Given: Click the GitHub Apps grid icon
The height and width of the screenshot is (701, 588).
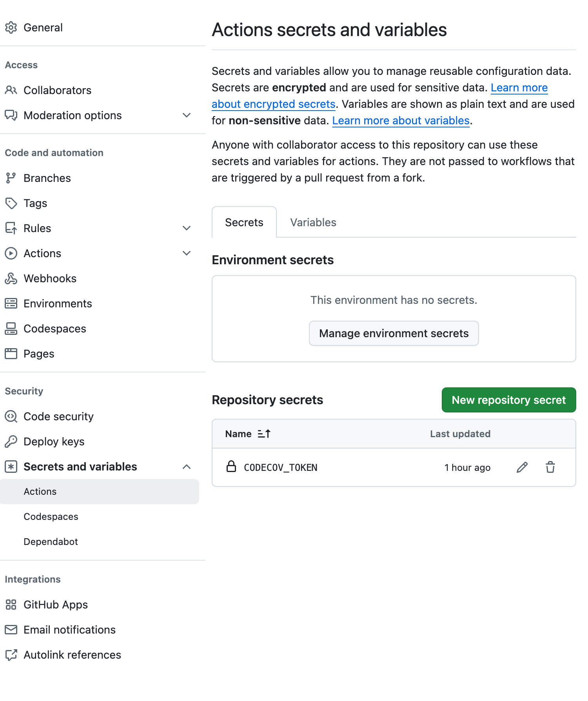Looking at the screenshot, I should pos(11,605).
